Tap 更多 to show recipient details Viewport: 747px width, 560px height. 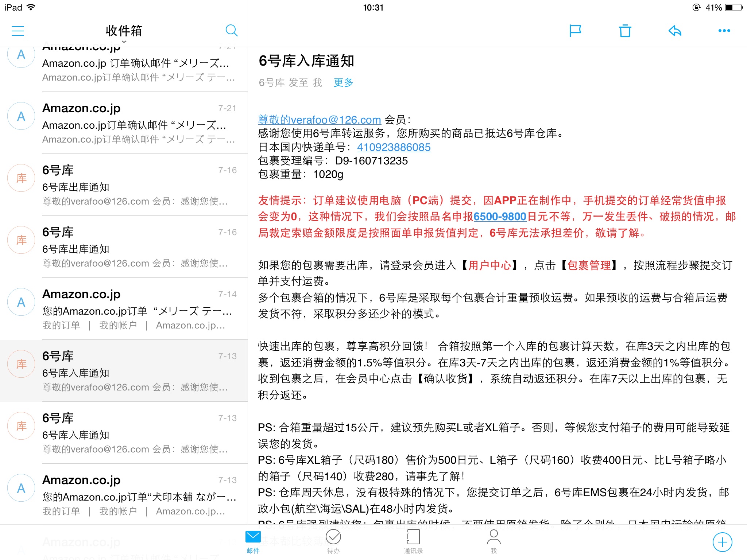[344, 82]
